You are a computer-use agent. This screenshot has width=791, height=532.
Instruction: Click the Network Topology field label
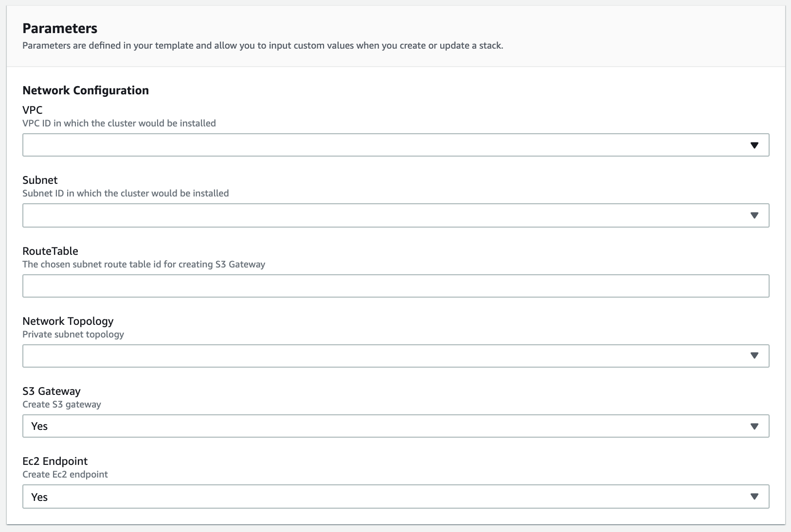click(x=68, y=321)
